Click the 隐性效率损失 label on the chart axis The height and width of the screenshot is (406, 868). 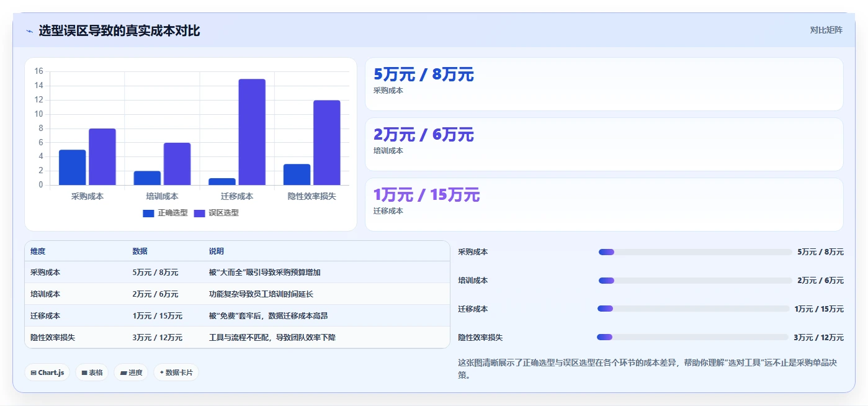[312, 196]
